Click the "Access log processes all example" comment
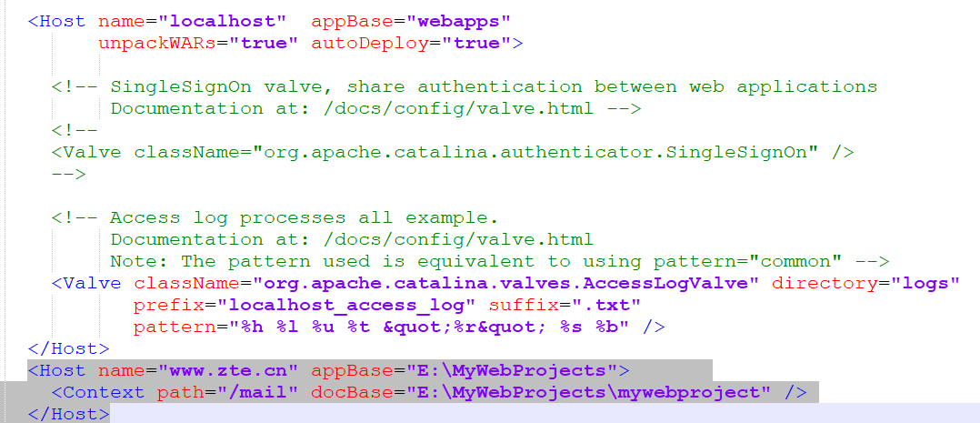This screenshot has height=423, width=980. [x=275, y=217]
